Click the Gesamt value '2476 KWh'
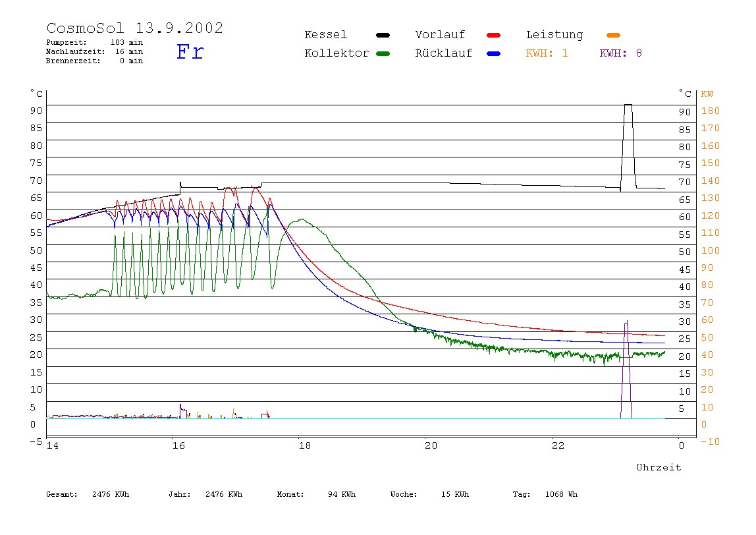Screen dimensions: 756x535 [x=111, y=494]
